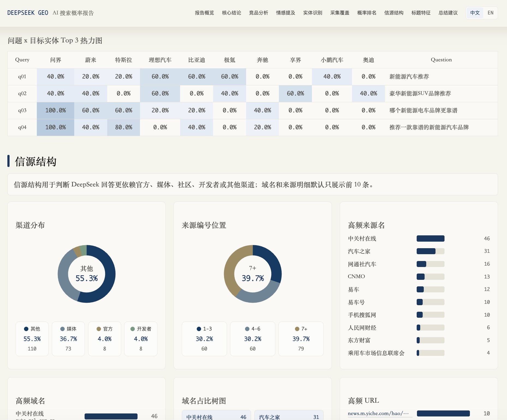
Task: Click the 汽车之家 treemap tile
Action: click(289, 416)
